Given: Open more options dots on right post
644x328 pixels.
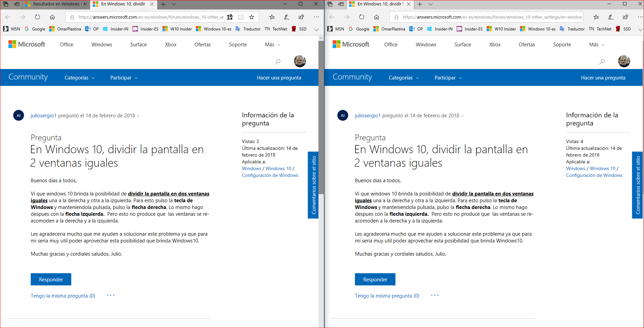Looking at the screenshot, I should click(435, 296).
